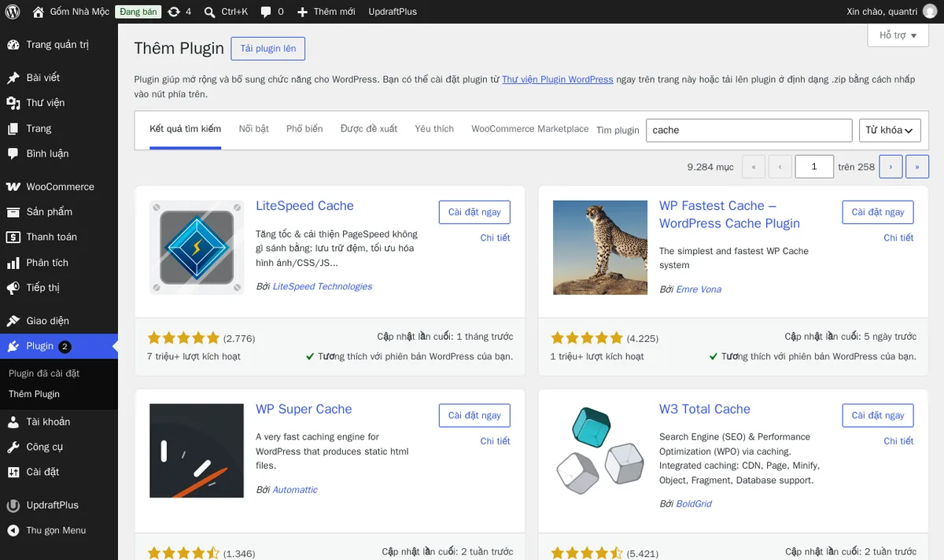Click the Tải plugin lên button
Image resolution: width=944 pixels, height=560 pixels.
(x=268, y=49)
